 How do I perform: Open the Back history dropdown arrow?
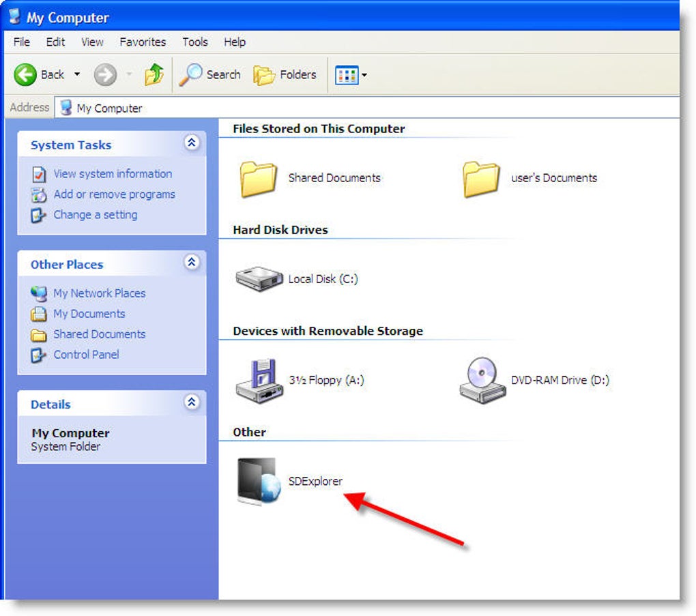[x=77, y=74]
